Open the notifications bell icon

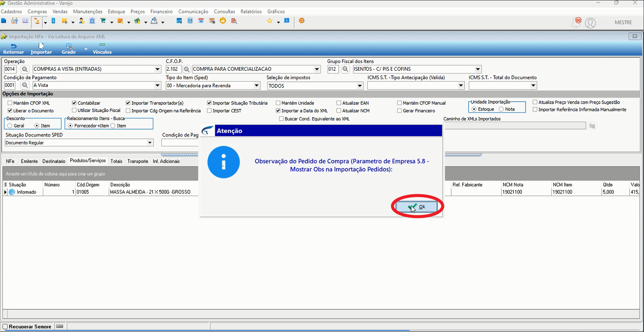coord(576,23)
